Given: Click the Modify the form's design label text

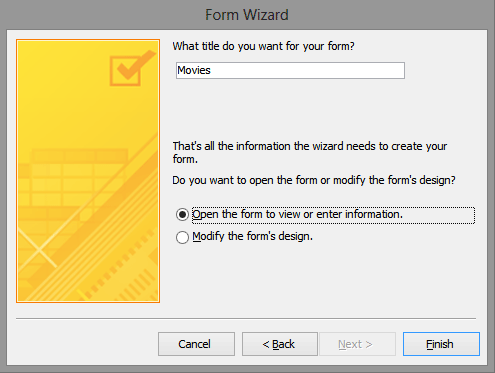Looking at the screenshot, I should click(x=252, y=236).
